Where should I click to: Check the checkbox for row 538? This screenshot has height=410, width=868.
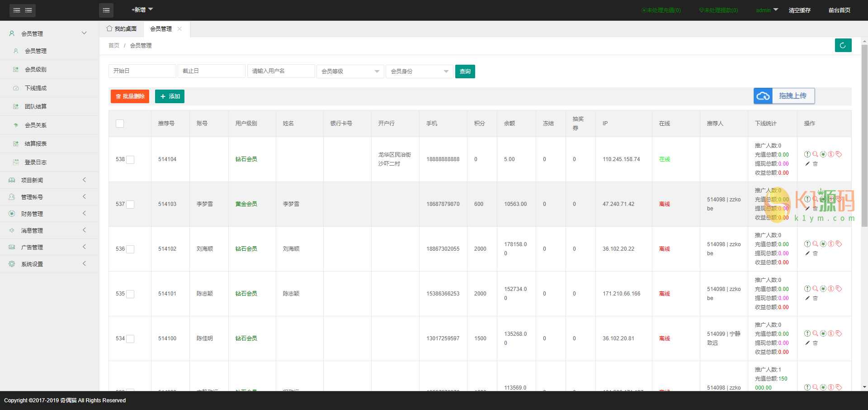point(130,159)
